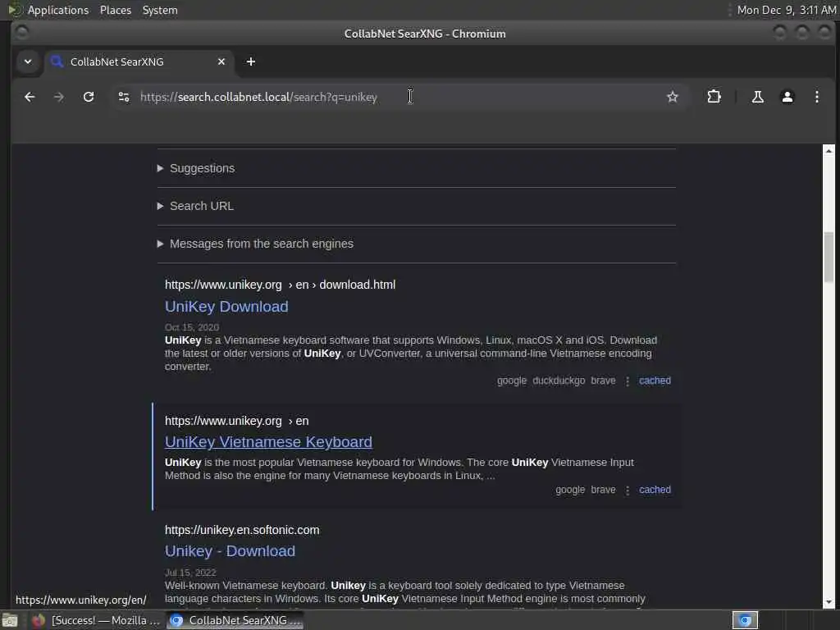
Task: View site information icon in address bar
Action: tap(124, 97)
